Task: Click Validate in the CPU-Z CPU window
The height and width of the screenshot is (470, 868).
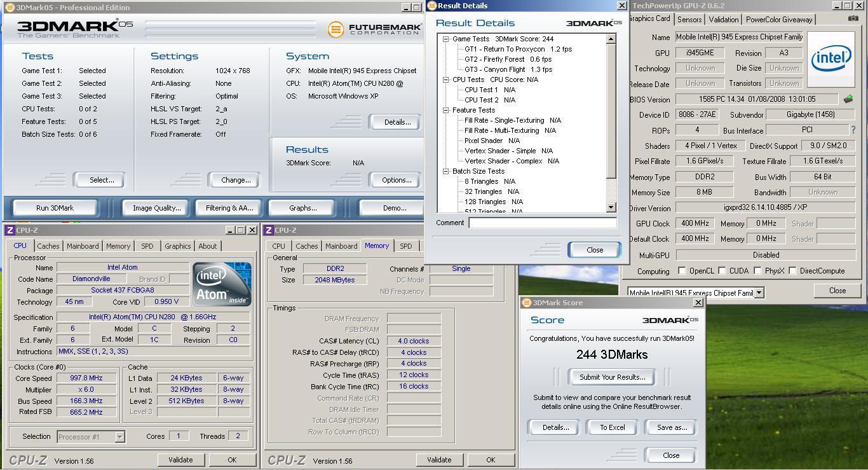Action: tap(180, 460)
